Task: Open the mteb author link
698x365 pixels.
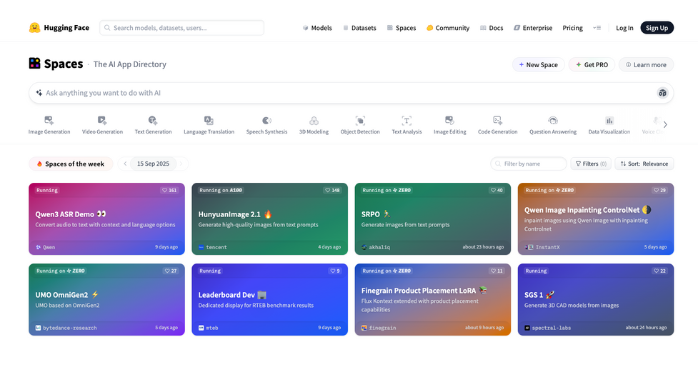Action: (x=208, y=328)
